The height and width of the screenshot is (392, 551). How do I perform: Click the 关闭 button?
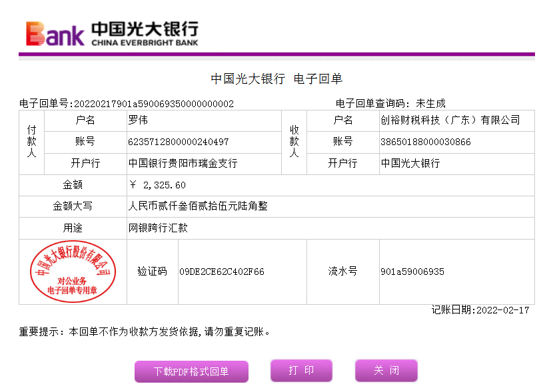[x=386, y=370]
